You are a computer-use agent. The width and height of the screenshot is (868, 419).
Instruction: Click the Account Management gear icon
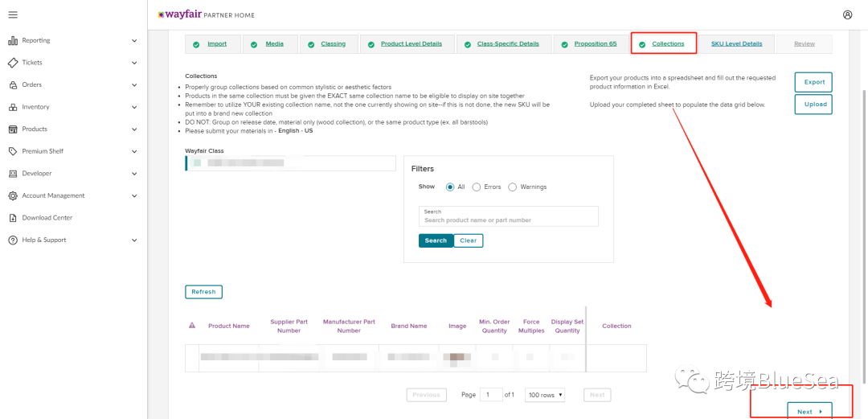[x=13, y=195]
